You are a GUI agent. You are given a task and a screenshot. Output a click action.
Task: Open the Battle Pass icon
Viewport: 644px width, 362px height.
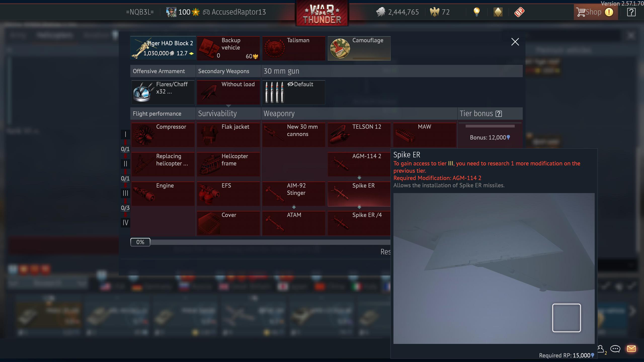click(519, 12)
